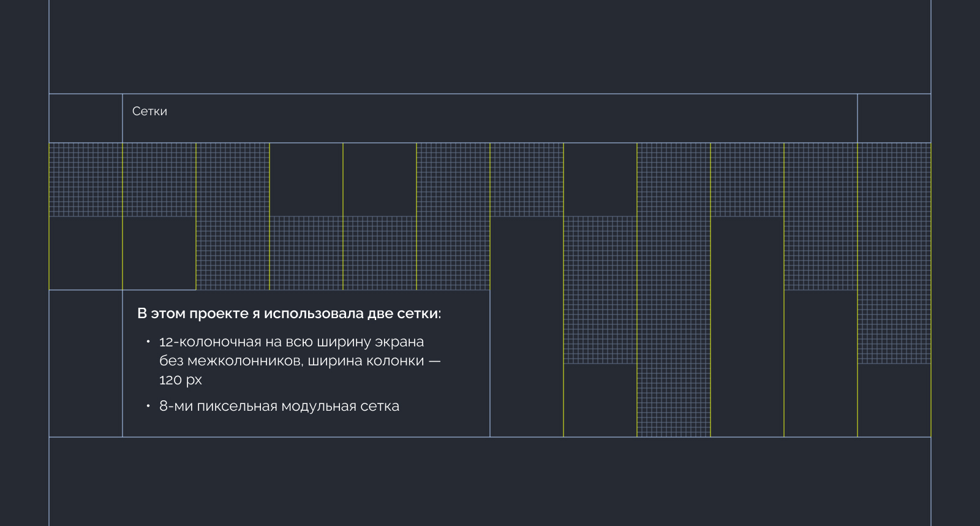
Task: Click the empty cell below the rightmost grid block
Action: click(x=894, y=400)
